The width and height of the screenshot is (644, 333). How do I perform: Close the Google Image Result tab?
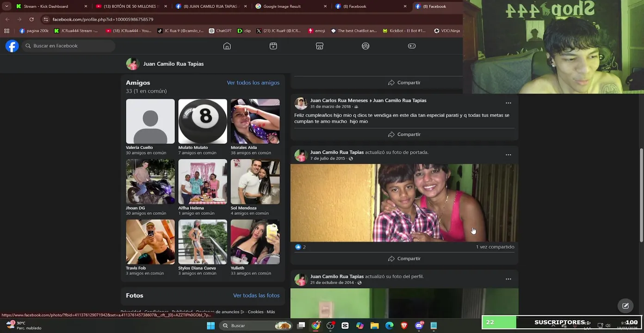[325, 6]
